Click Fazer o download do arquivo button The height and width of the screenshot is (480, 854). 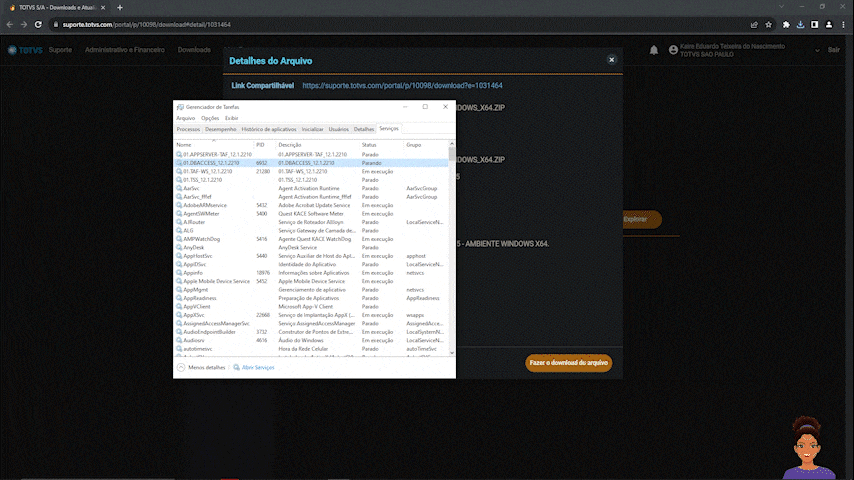(x=569, y=363)
